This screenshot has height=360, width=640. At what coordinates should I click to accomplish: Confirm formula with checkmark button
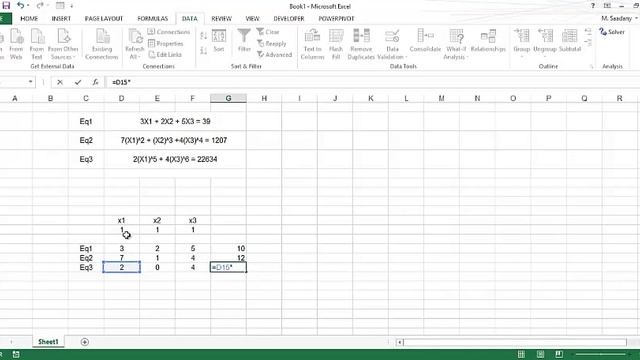[x=78, y=82]
